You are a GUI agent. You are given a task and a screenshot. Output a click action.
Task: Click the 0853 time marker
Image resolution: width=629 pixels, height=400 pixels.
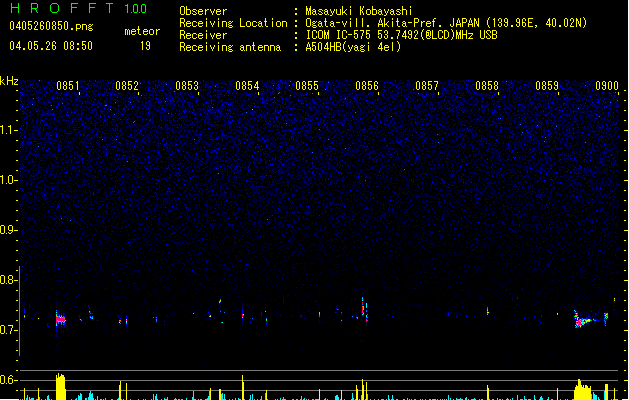187,86
